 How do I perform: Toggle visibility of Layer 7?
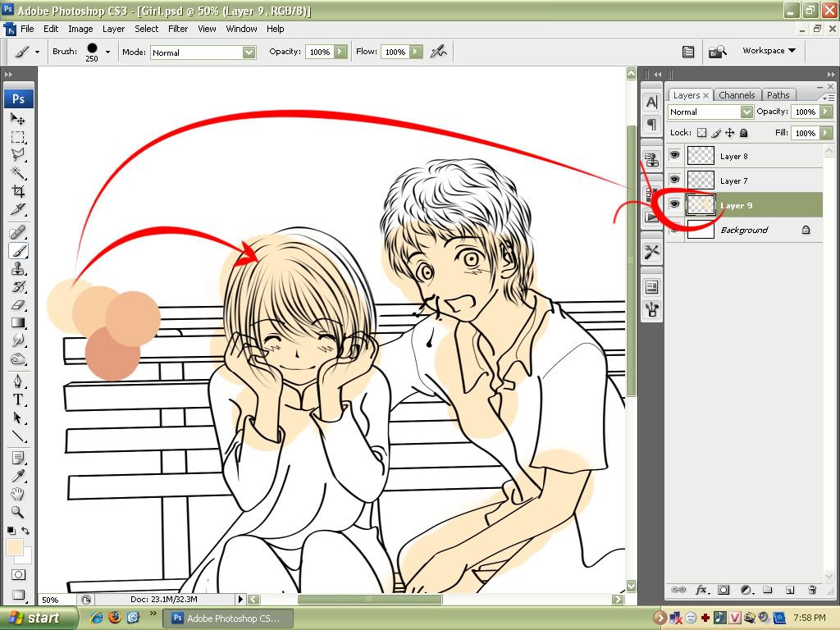point(675,180)
